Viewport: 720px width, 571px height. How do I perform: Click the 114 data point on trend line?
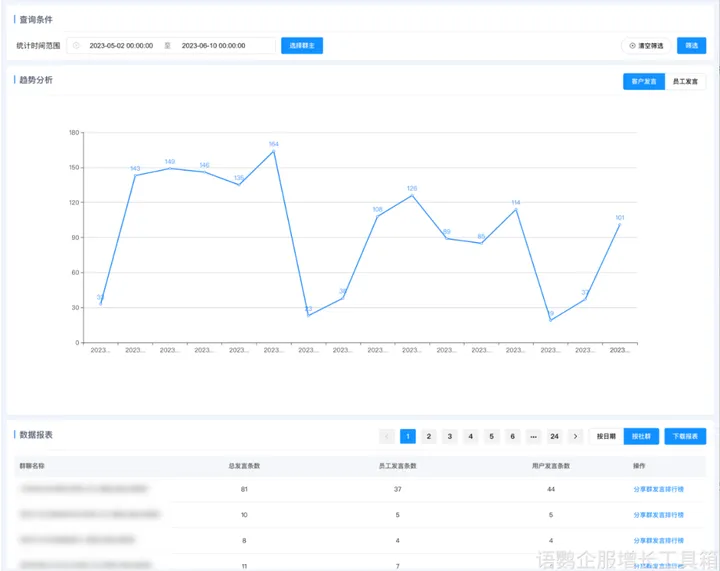pos(516,209)
